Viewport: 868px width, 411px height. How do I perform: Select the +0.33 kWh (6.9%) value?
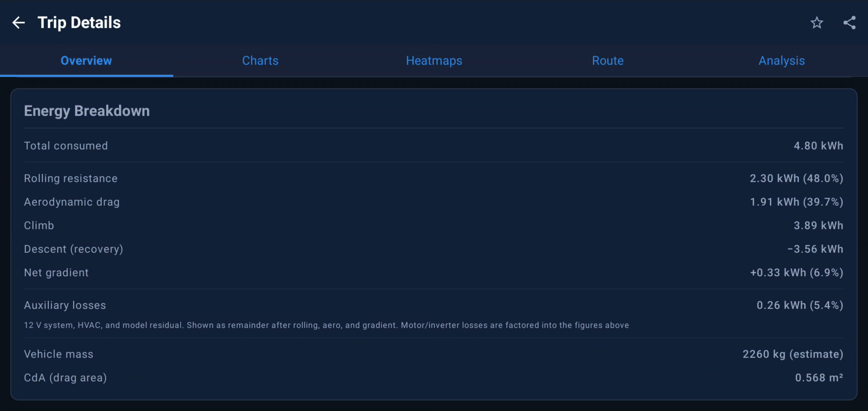pyautogui.click(x=797, y=273)
